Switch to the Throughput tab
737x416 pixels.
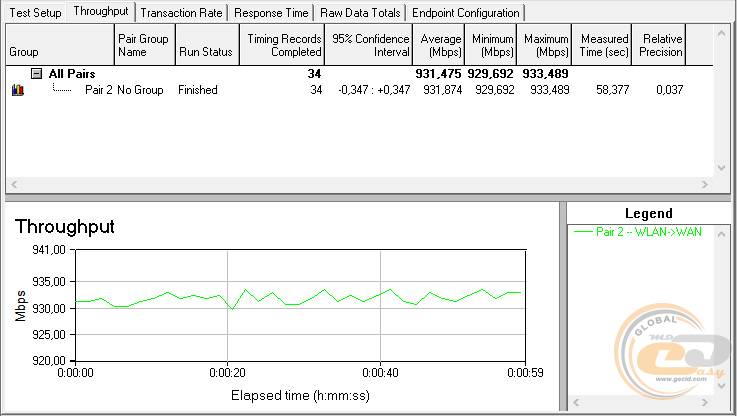[101, 11]
